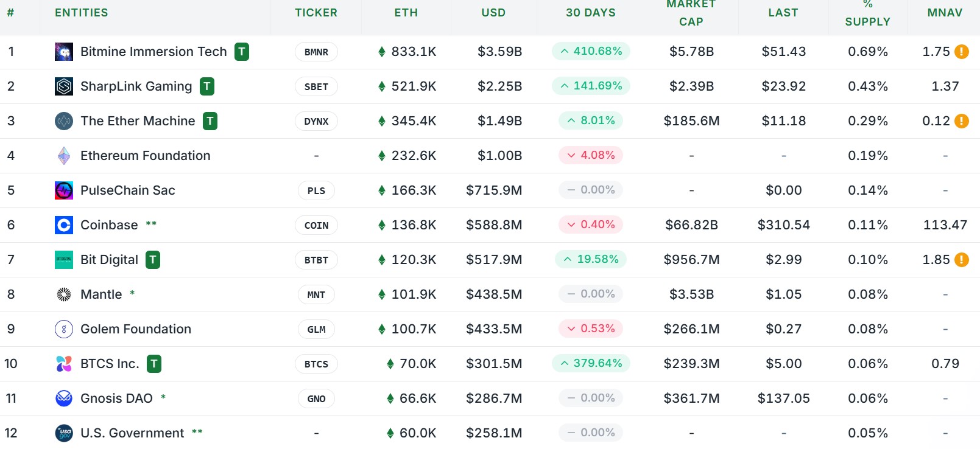Select the 30 DAYS column heading
The width and height of the screenshot is (980, 449).
click(x=590, y=12)
